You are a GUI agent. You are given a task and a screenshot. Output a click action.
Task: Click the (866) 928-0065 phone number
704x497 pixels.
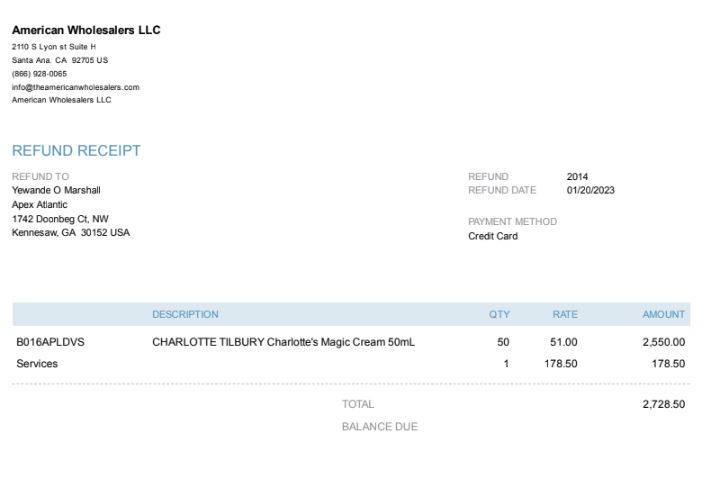40,74
